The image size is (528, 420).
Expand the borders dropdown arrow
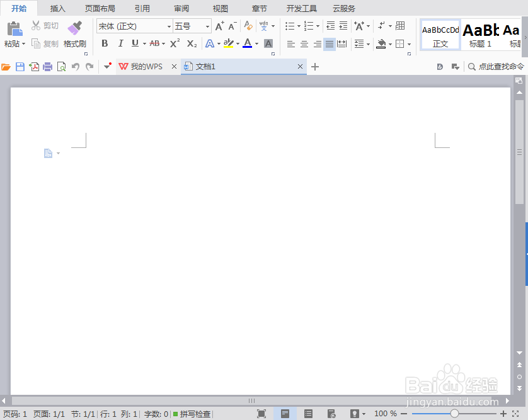pos(409,44)
